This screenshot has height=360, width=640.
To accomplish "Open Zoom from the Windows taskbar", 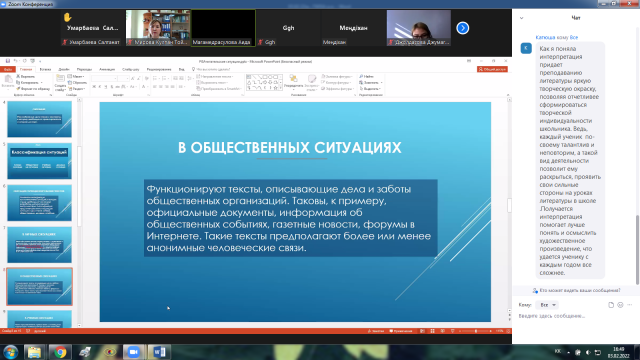I will [x=133, y=352].
